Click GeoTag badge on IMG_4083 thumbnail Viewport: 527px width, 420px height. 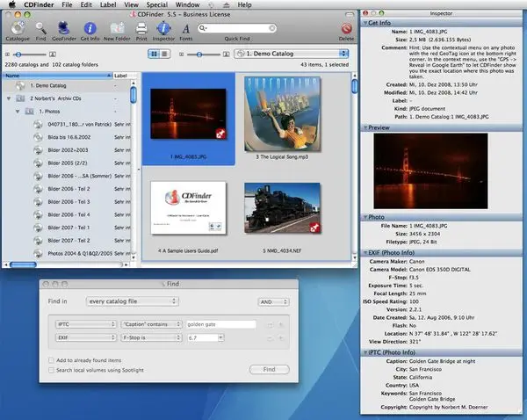pyautogui.click(x=220, y=134)
